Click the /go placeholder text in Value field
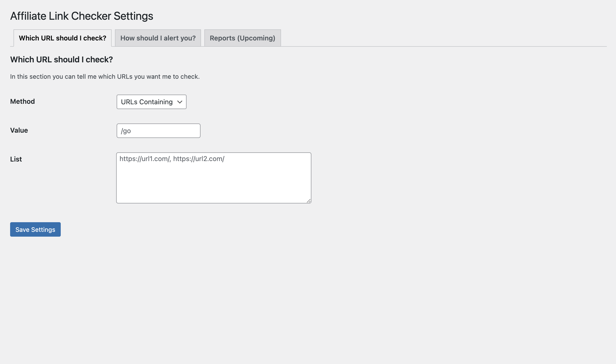Image resolution: width=616 pixels, height=364 pixels. tap(126, 131)
